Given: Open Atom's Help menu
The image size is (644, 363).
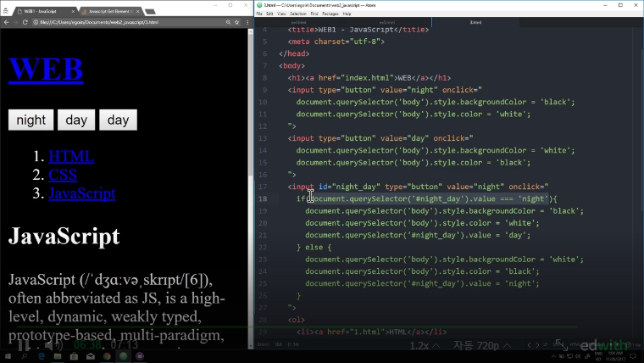Looking at the screenshot, I should coord(347,14).
